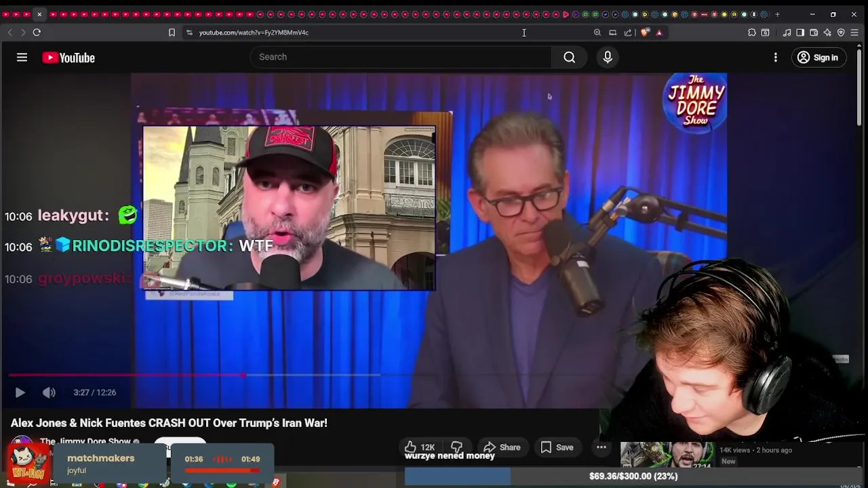Open the recommended video thumbnail with 14K views
Image resolution: width=868 pixels, height=488 pixels.
click(x=667, y=455)
